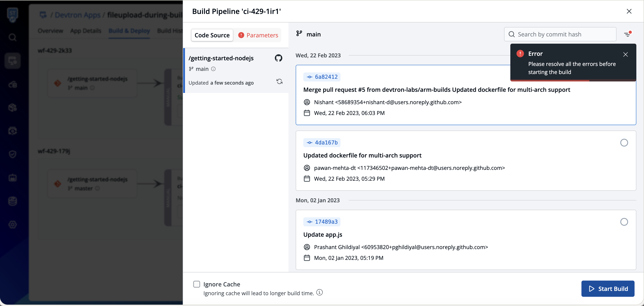Screen dimensions: 644x306
Task: Select commit 17489a3 radio button
Action: [624, 222]
